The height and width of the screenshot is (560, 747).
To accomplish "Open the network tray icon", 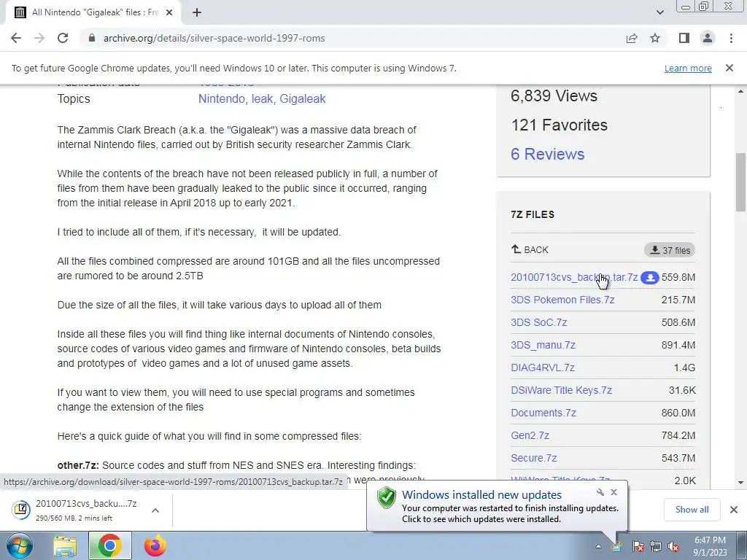I will (656, 546).
